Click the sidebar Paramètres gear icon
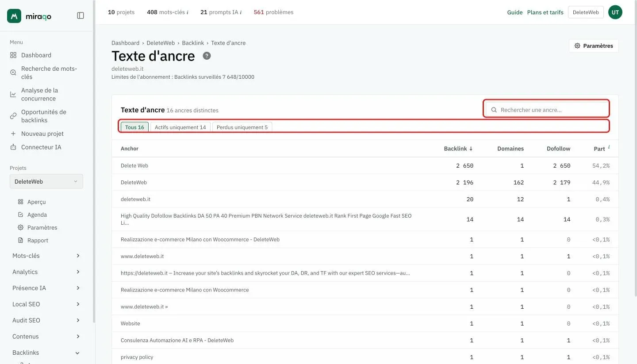Image resolution: width=637 pixels, height=364 pixels. (x=20, y=227)
